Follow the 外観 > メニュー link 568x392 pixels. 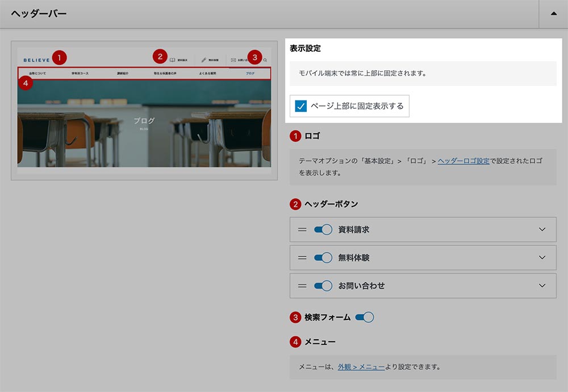361,367
